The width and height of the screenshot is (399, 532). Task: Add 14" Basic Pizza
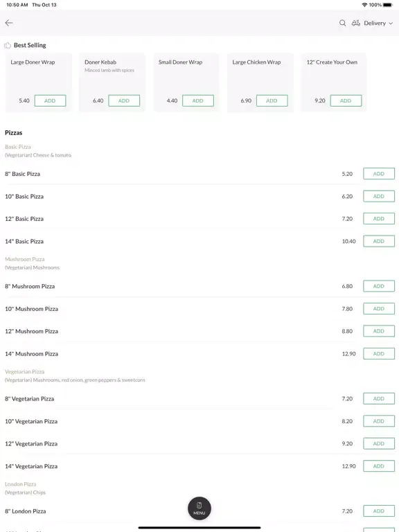(x=379, y=241)
